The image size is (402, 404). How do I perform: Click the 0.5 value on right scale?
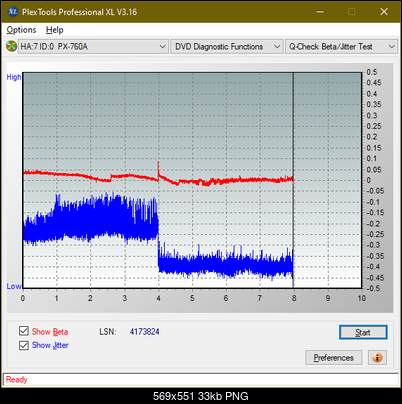tap(372, 72)
